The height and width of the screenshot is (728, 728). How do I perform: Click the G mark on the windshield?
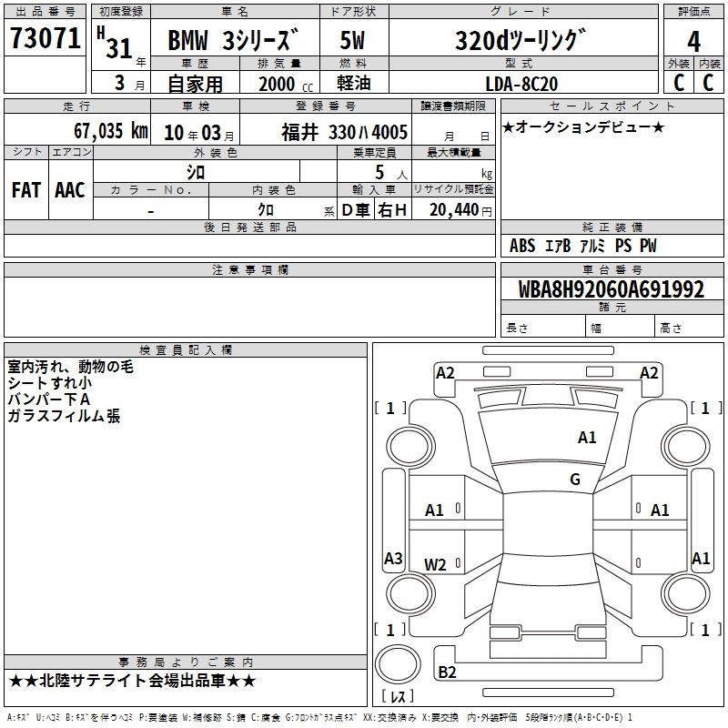point(575,479)
